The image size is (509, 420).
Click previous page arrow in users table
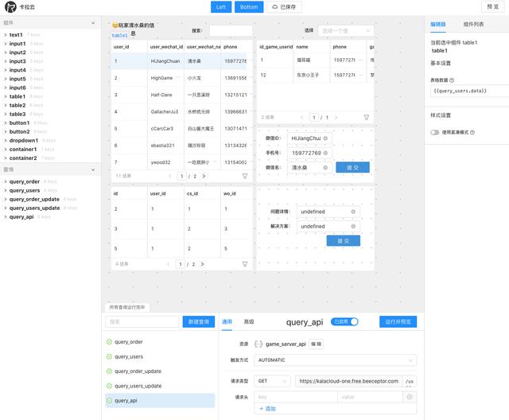(169, 176)
